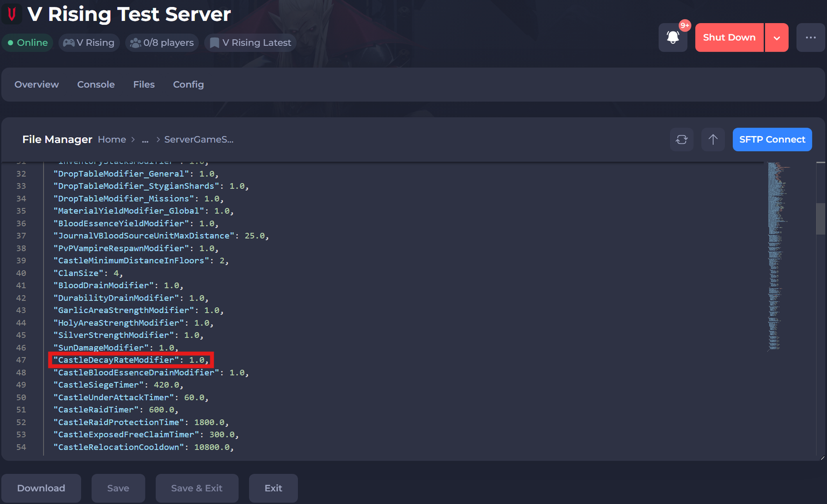Open the Files tab

coord(144,84)
